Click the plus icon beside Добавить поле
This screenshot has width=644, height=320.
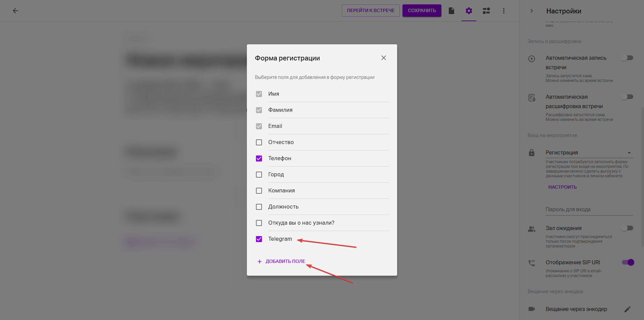click(259, 262)
